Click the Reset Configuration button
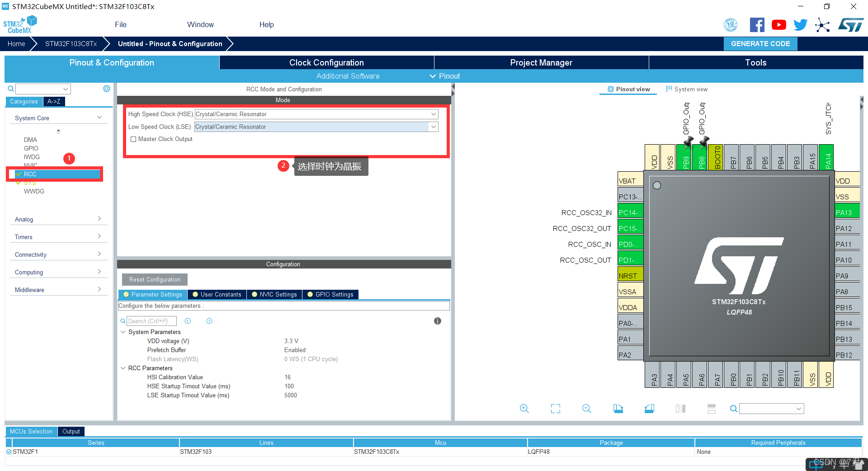This screenshot has height=471, width=868. [x=155, y=279]
